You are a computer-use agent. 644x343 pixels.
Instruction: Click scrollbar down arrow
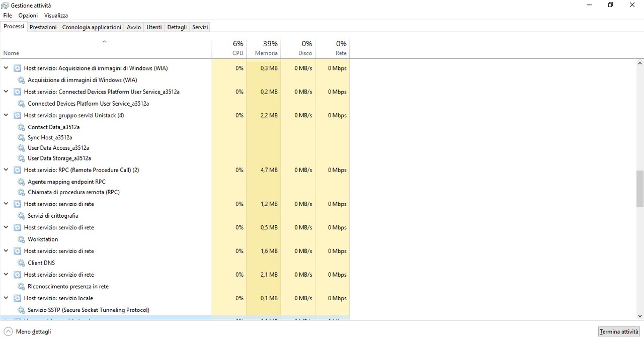[640, 316]
